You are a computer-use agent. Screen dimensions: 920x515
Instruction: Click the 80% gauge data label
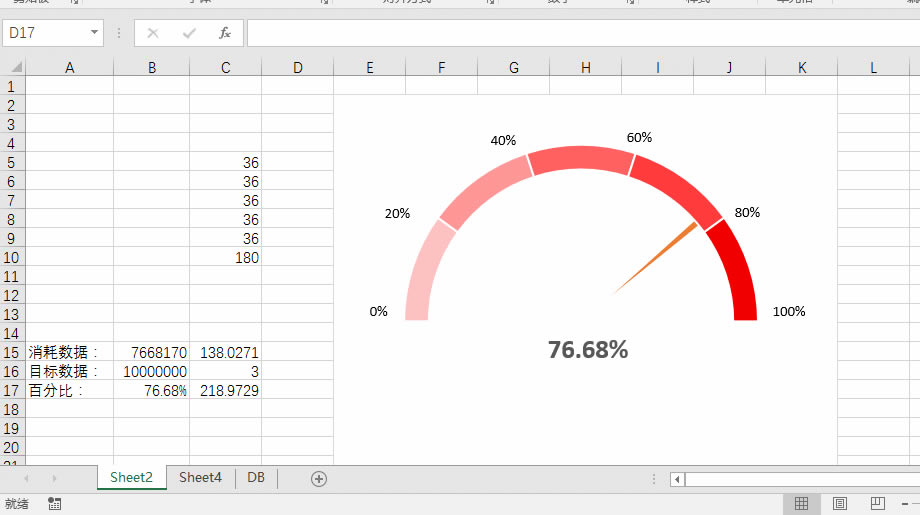point(747,212)
